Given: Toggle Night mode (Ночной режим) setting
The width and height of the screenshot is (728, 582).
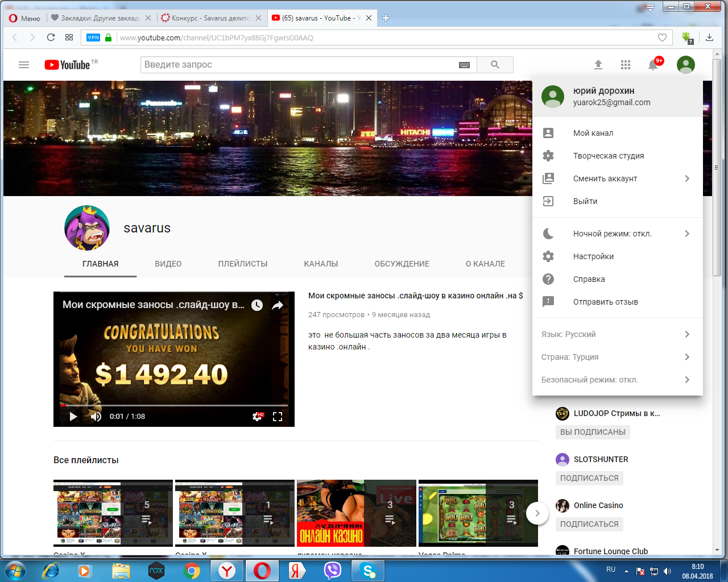Looking at the screenshot, I should tap(613, 234).
